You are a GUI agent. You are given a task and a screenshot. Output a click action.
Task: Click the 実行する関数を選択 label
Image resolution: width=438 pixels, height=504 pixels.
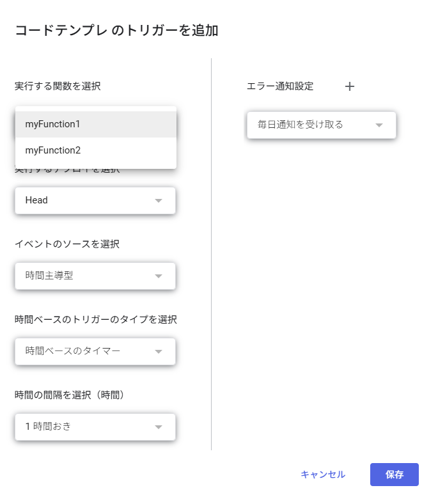tap(58, 86)
